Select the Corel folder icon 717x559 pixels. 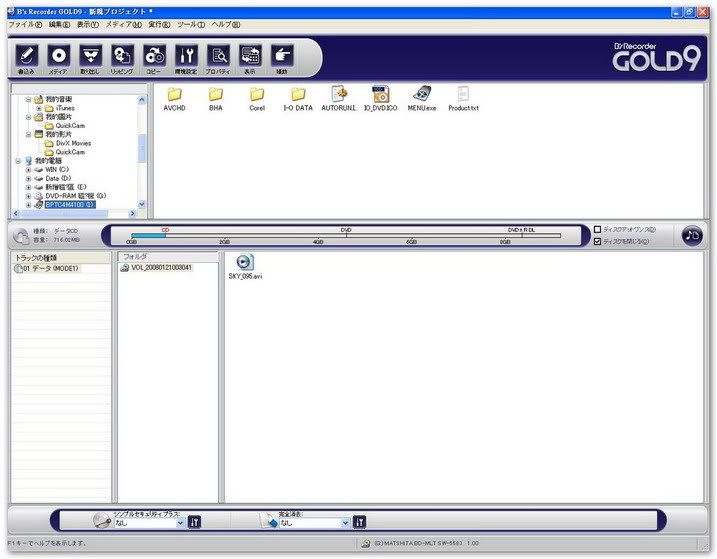257,94
